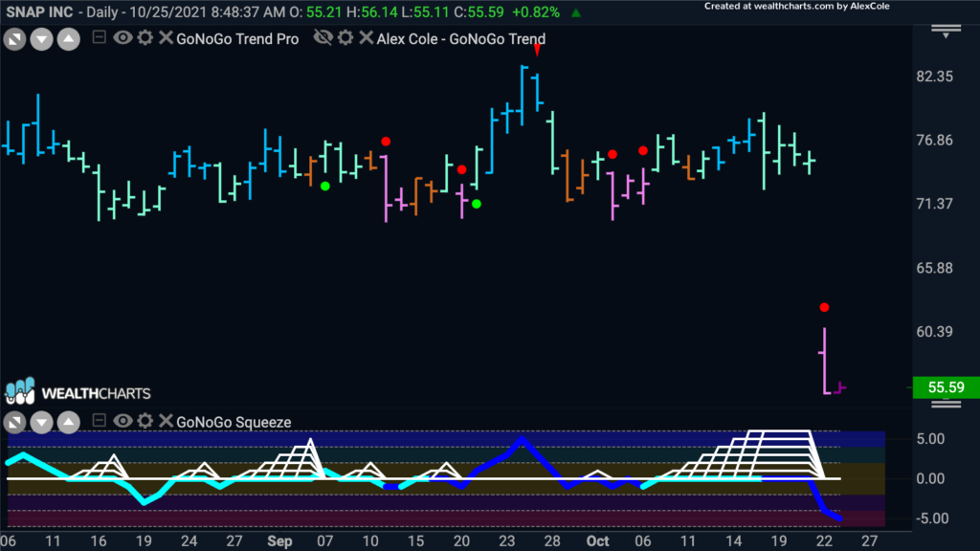
Task: Maximize the GoNoGo Squeeze pane
Action: pos(15,422)
